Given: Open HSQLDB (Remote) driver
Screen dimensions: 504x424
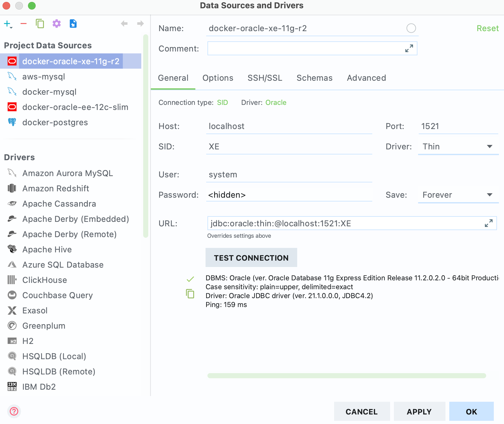Looking at the screenshot, I should (x=71, y=371).
